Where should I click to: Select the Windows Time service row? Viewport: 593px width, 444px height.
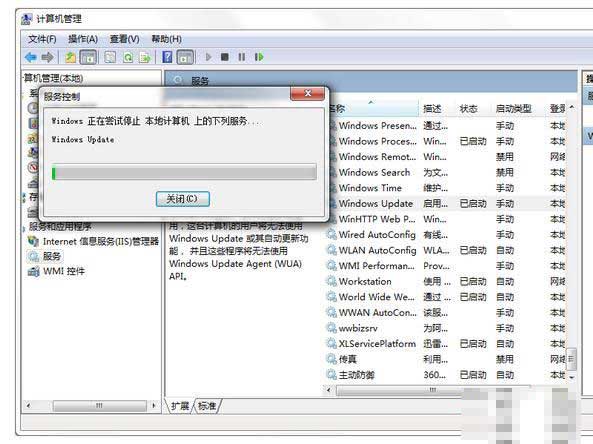pyautogui.click(x=446, y=188)
